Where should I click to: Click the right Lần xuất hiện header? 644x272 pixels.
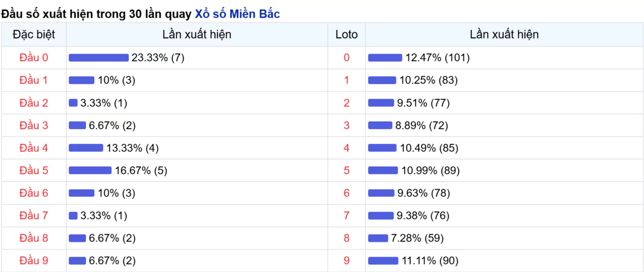(504, 34)
